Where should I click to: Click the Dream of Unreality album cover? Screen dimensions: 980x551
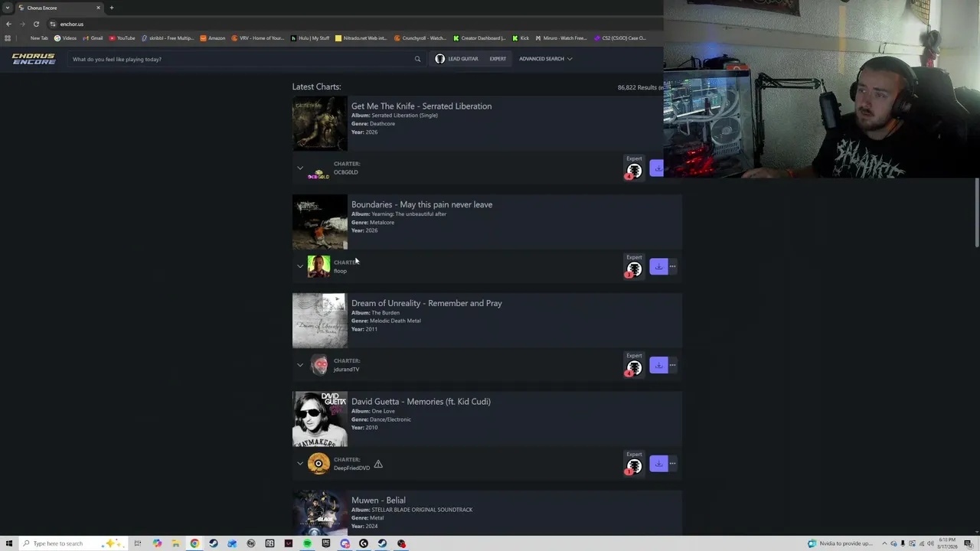(320, 321)
